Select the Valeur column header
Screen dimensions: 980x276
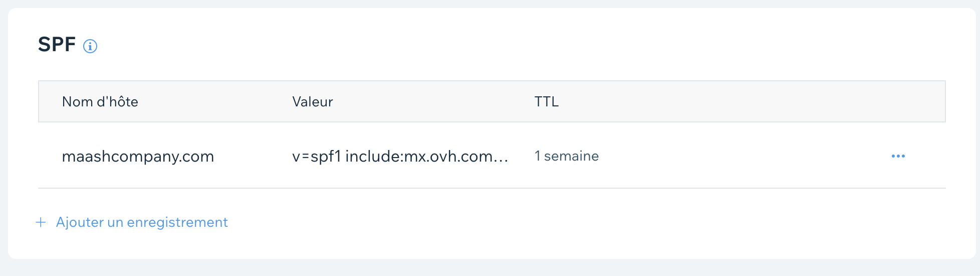point(313,102)
